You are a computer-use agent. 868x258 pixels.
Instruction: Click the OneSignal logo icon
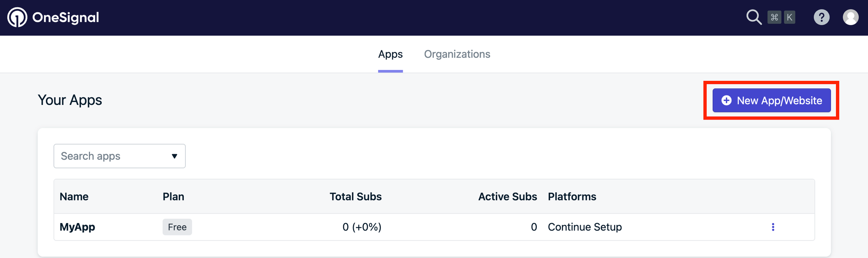pyautogui.click(x=17, y=17)
